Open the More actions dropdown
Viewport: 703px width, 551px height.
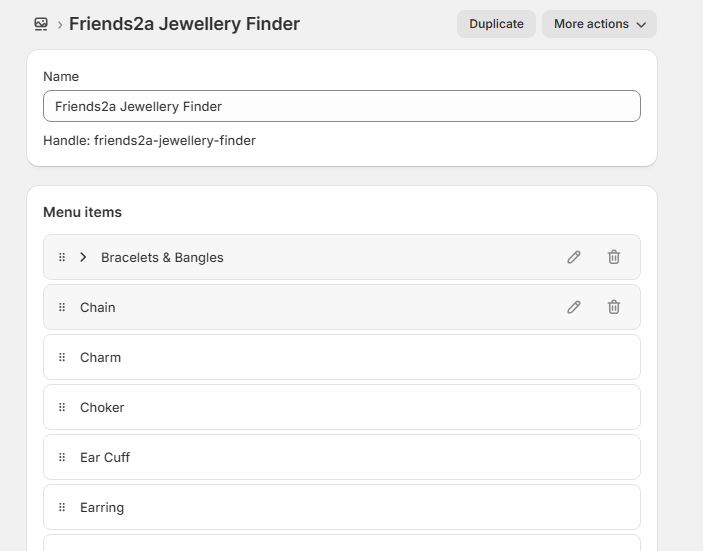(599, 24)
